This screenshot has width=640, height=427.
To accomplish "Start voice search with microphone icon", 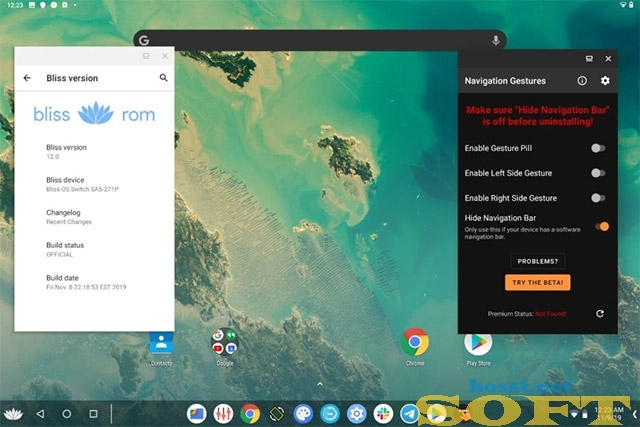I will (496, 40).
